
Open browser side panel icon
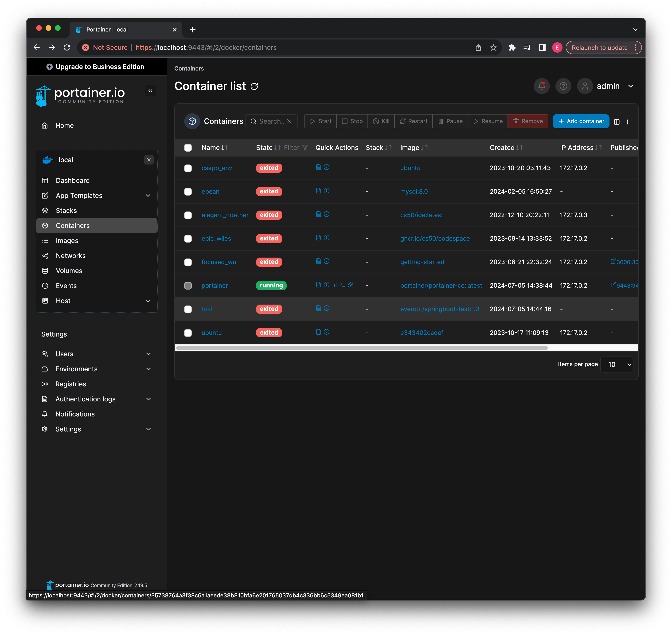(x=542, y=48)
